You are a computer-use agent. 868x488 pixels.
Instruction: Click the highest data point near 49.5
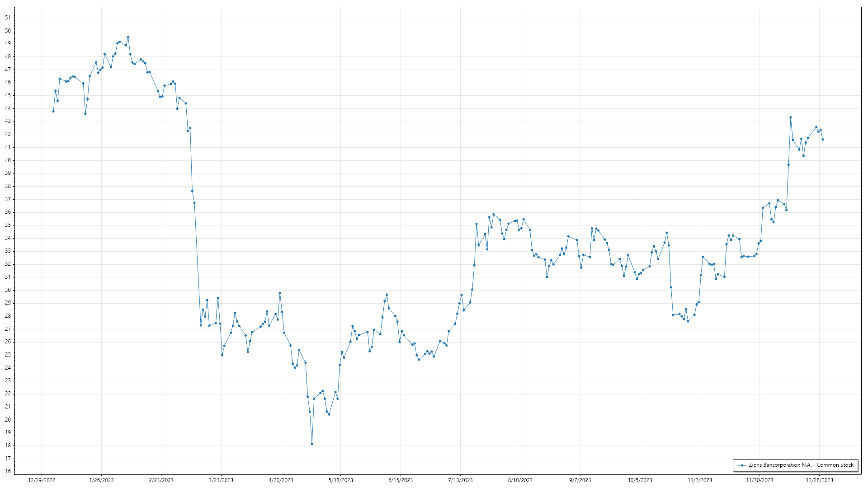tap(128, 38)
